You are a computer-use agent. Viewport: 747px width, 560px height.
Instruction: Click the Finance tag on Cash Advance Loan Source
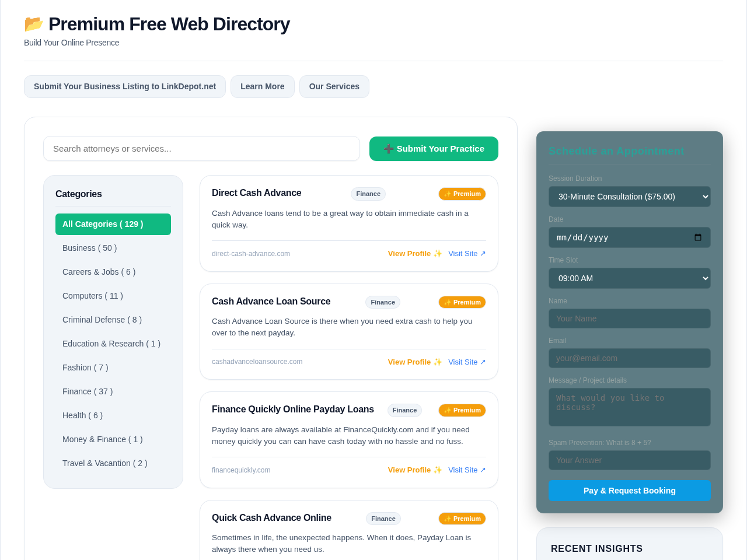click(383, 302)
